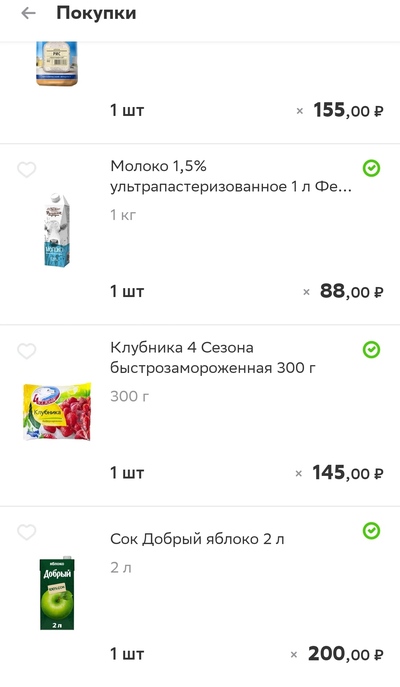Open the rice package thumbnail

(x=57, y=64)
